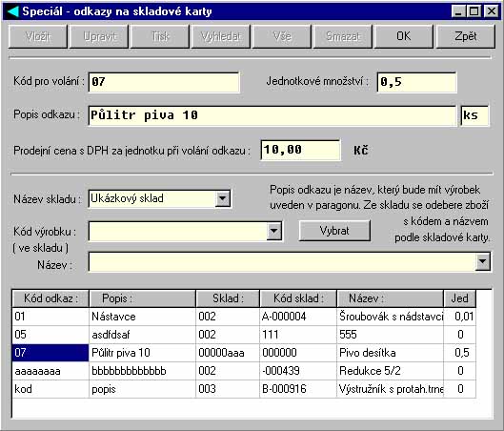Image resolution: width=504 pixels, height=431 pixels.
Task: Click the -000439 cell
Action: click(298, 371)
